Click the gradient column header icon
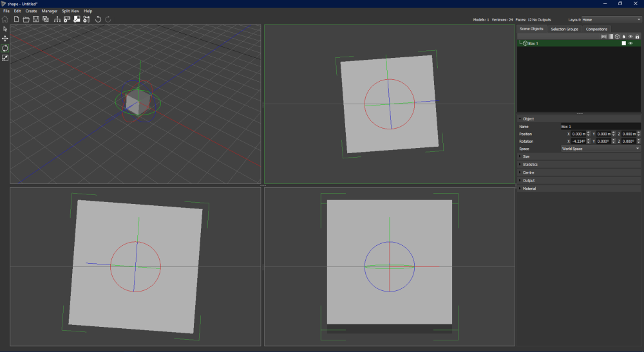 pos(611,37)
